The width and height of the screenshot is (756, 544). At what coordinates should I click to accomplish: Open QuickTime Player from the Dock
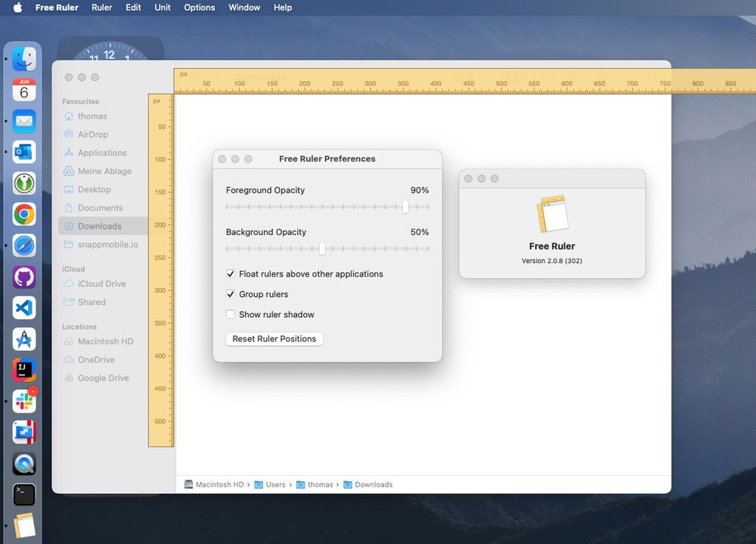[24, 463]
